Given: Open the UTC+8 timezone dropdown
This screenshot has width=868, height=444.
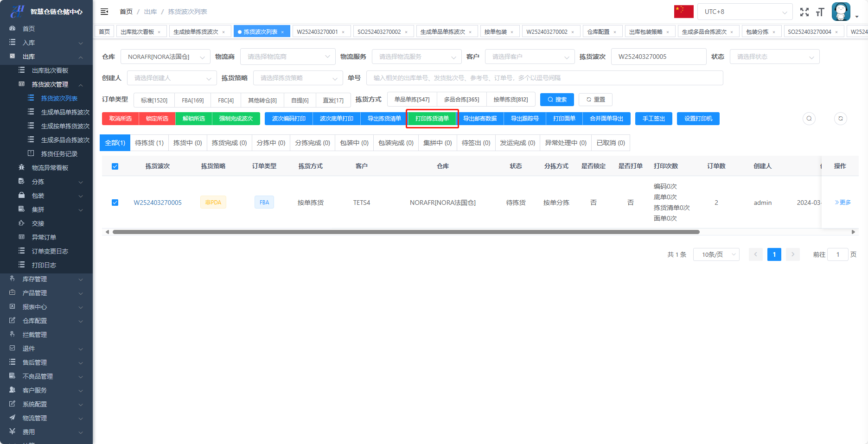Looking at the screenshot, I should point(745,12).
